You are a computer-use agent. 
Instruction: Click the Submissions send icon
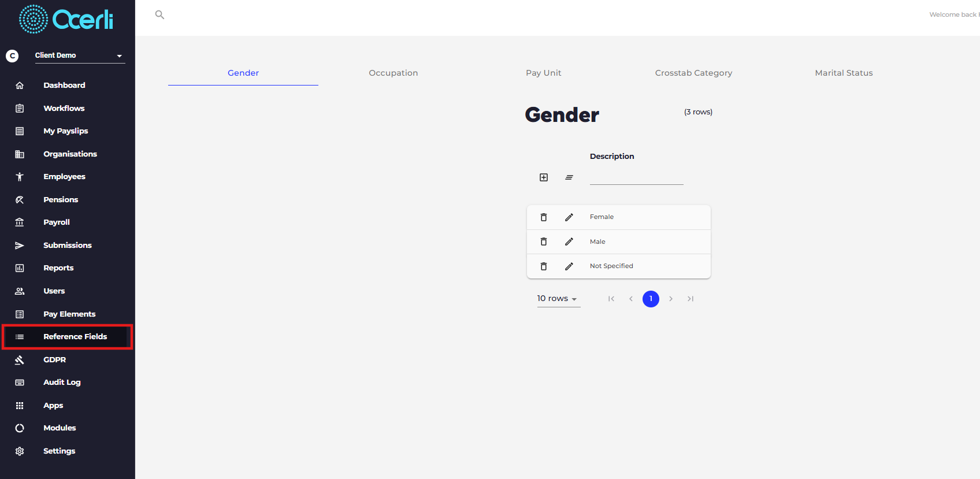click(x=20, y=246)
